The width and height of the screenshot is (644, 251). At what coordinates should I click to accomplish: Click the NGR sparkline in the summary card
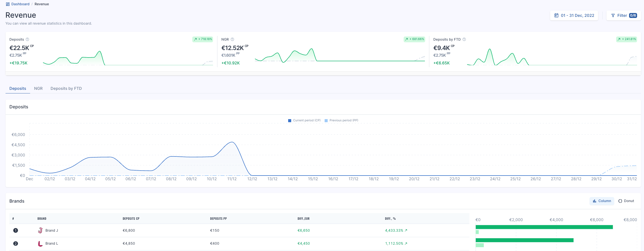(x=340, y=55)
